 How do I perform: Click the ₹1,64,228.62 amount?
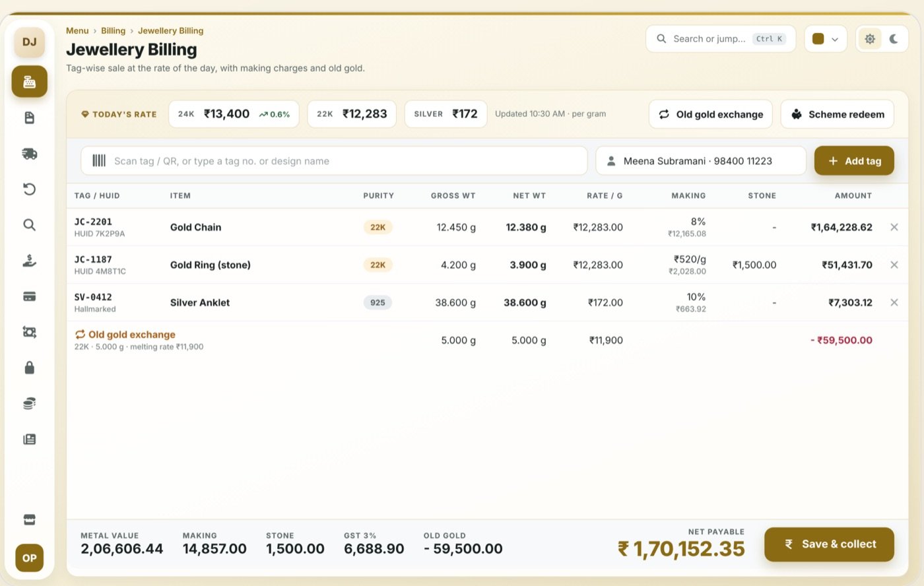(841, 227)
